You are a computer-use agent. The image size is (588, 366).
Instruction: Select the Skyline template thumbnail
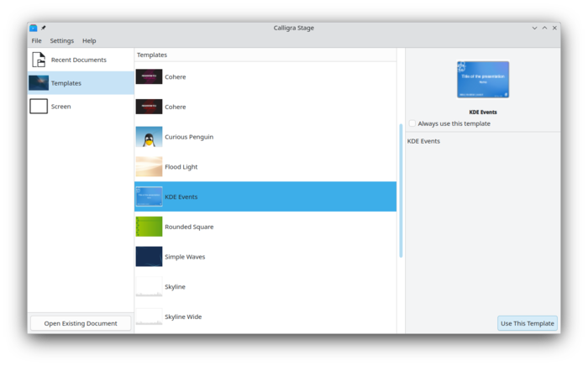[x=149, y=286]
